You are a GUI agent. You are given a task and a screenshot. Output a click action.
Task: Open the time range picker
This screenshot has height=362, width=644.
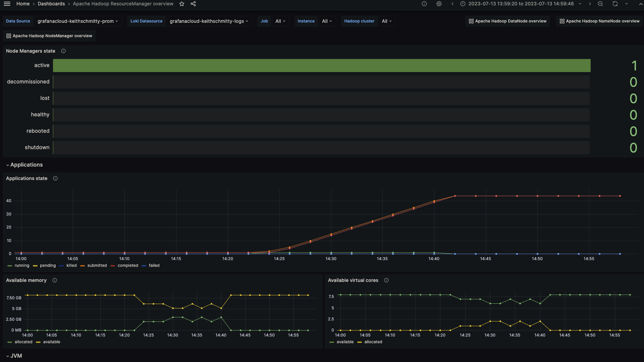pos(521,4)
